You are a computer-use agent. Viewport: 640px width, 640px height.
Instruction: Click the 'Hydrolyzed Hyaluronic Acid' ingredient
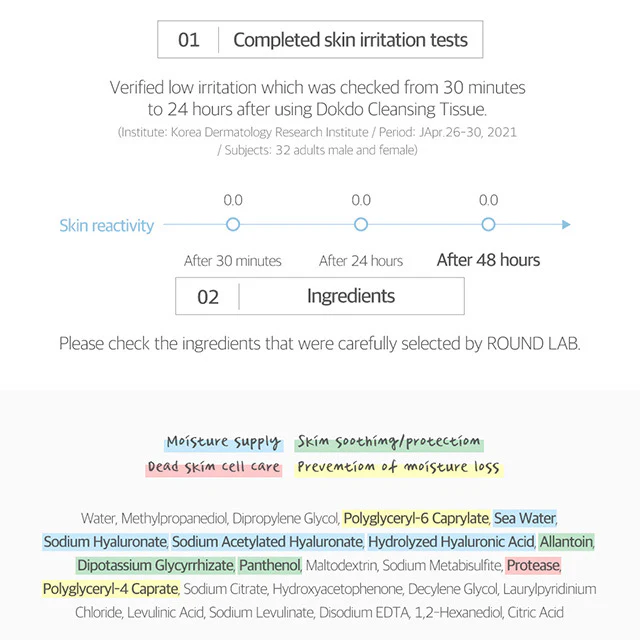click(x=451, y=542)
